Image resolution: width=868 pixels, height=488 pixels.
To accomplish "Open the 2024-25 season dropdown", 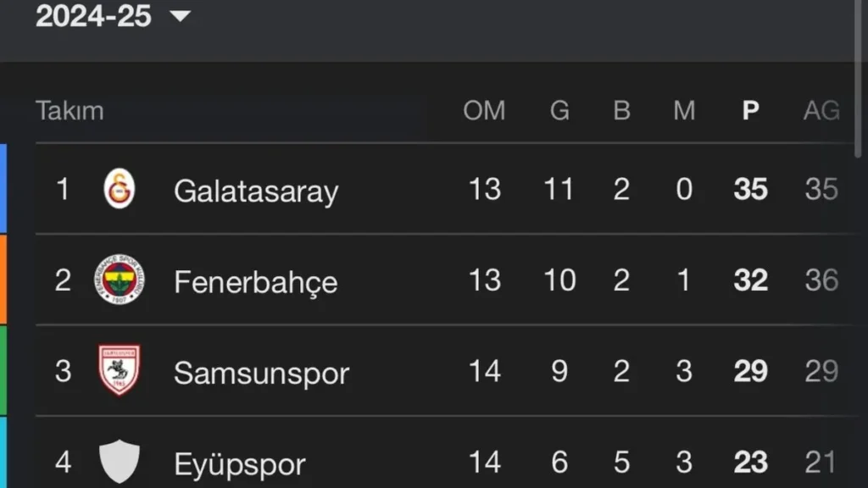I will tap(94, 16).
